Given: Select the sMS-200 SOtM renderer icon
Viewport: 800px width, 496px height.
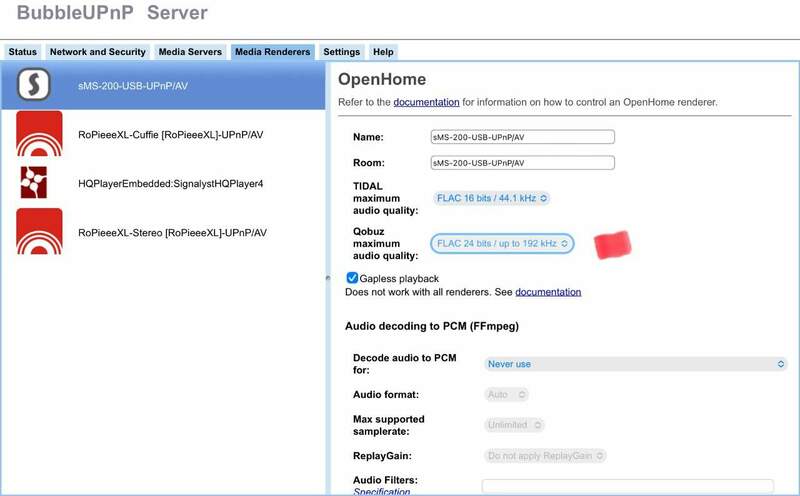Looking at the screenshot, I should (34, 85).
